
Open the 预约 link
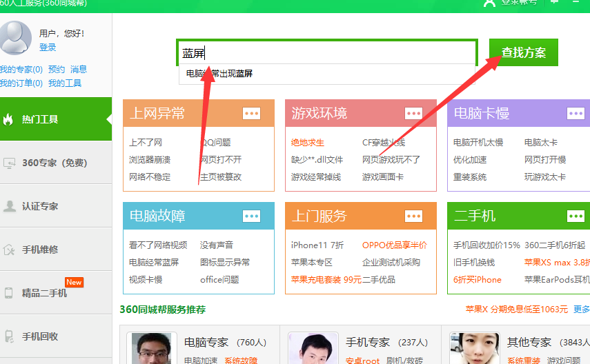57,70
